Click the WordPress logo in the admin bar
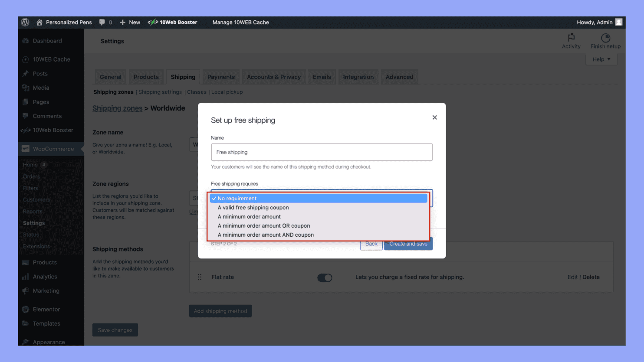 25,22
